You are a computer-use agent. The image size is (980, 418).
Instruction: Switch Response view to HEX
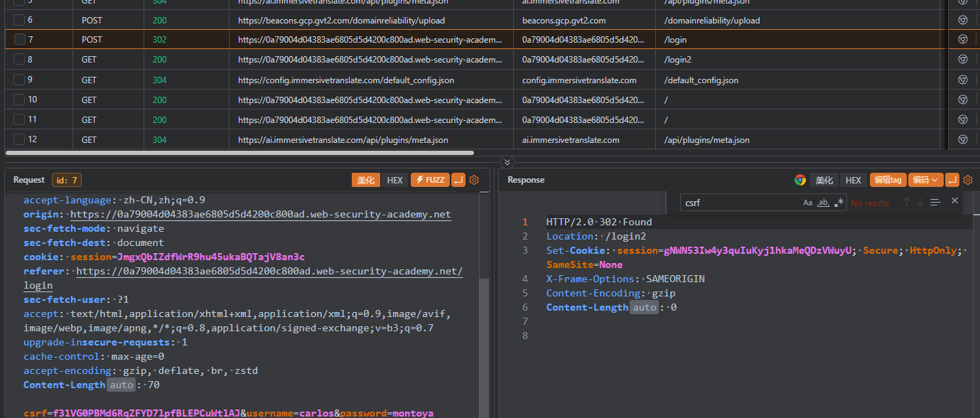click(853, 181)
